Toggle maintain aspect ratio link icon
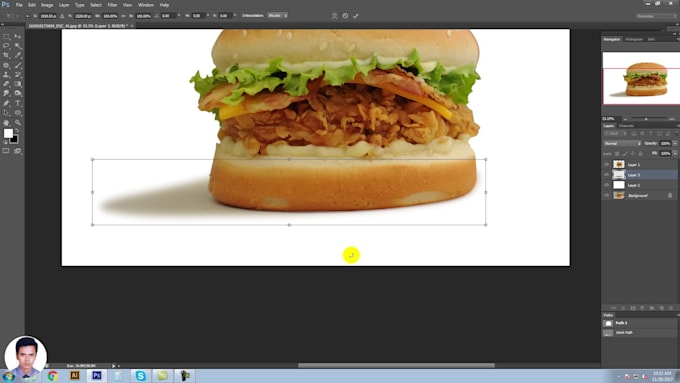680x383 pixels. click(123, 16)
